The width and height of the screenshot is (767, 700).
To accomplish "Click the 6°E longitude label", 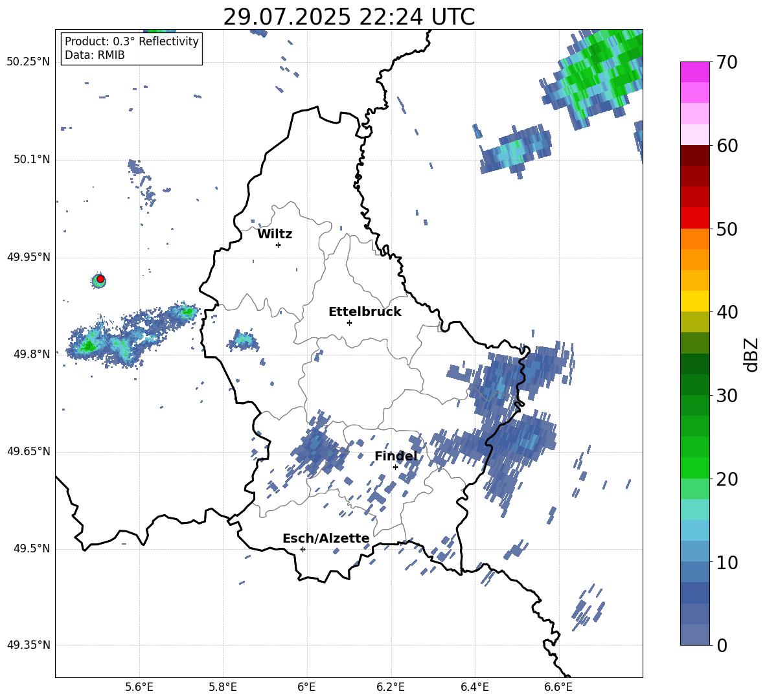I will pyautogui.click(x=306, y=687).
